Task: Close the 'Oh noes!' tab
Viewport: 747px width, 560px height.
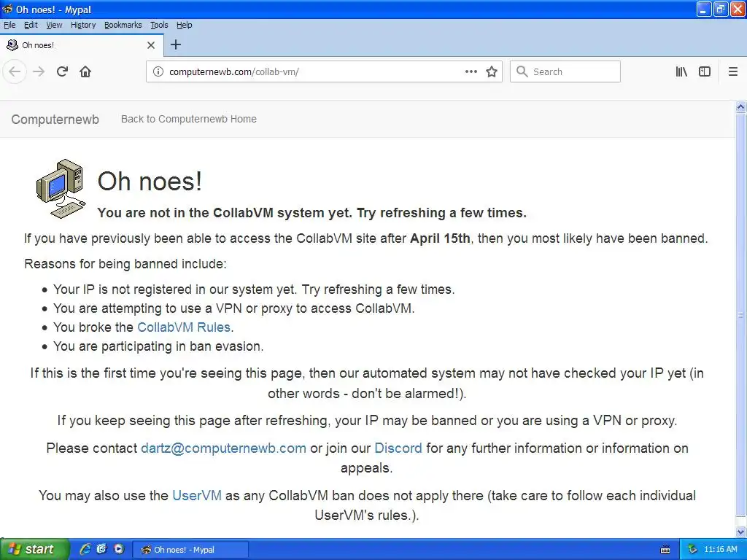Action: 151,45
